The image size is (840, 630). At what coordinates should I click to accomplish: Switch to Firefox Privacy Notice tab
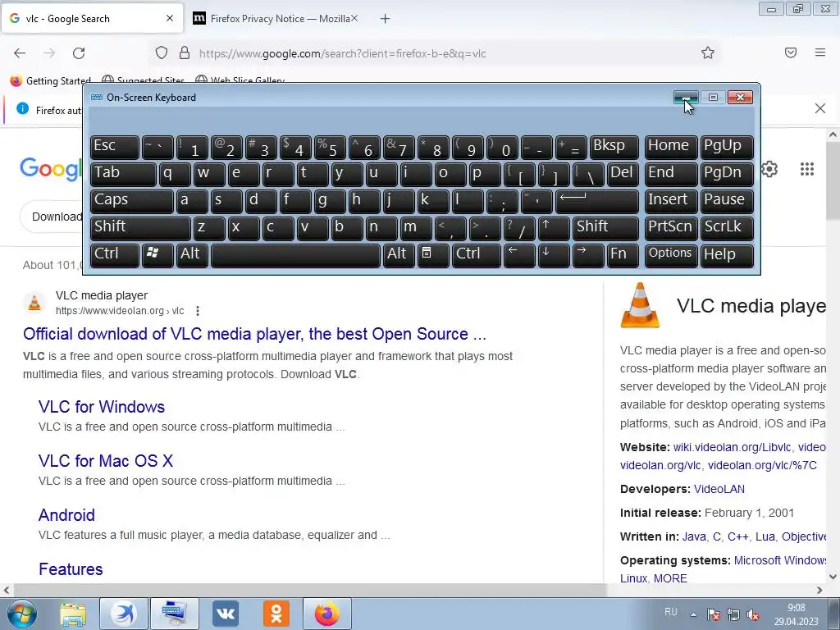[x=275, y=19]
